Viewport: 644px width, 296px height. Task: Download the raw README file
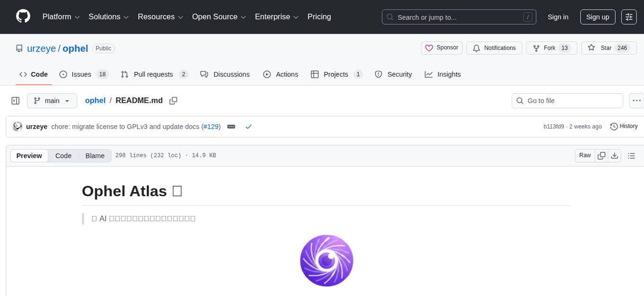click(615, 155)
